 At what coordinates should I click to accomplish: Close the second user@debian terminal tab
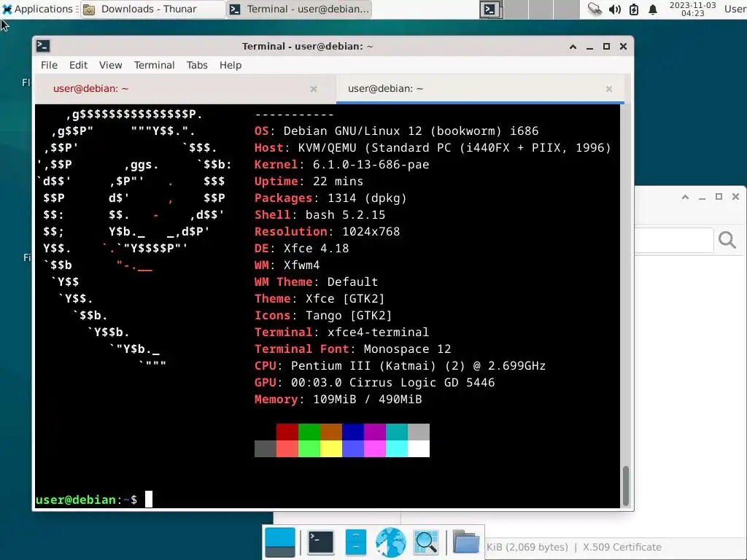[609, 89]
